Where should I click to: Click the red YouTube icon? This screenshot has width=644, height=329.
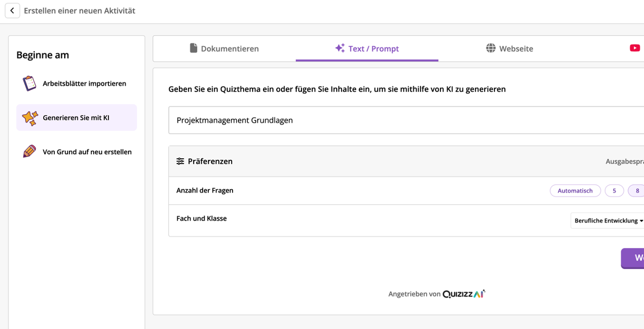[635, 48]
